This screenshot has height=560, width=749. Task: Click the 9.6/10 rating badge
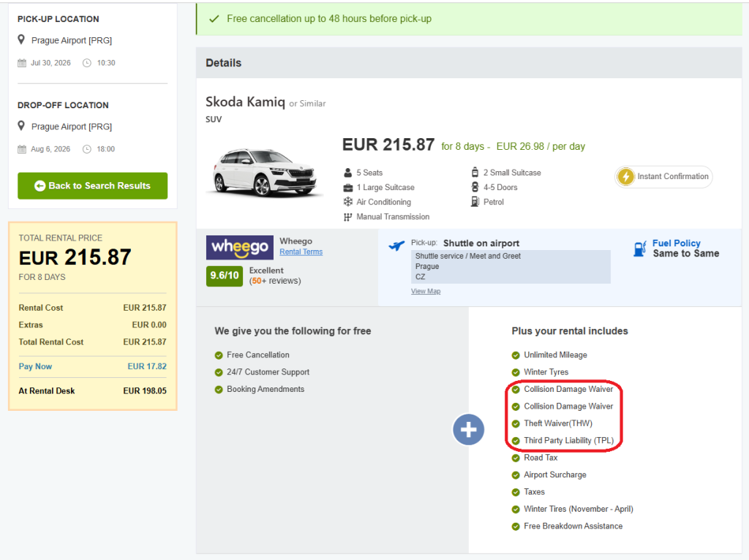[x=224, y=276]
